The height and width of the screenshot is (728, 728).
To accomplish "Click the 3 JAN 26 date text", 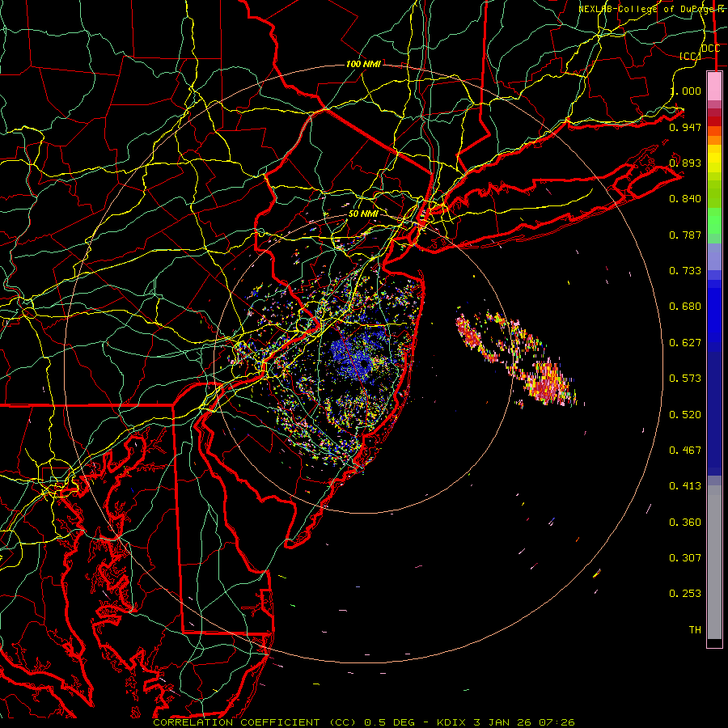I will [504, 722].
